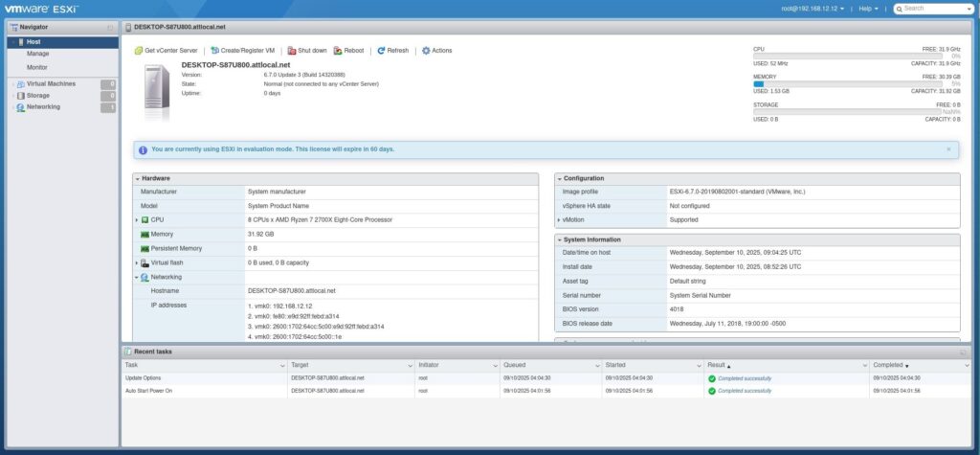
Task: Select Host in the Navigator
Action: (x=62, y=42)
